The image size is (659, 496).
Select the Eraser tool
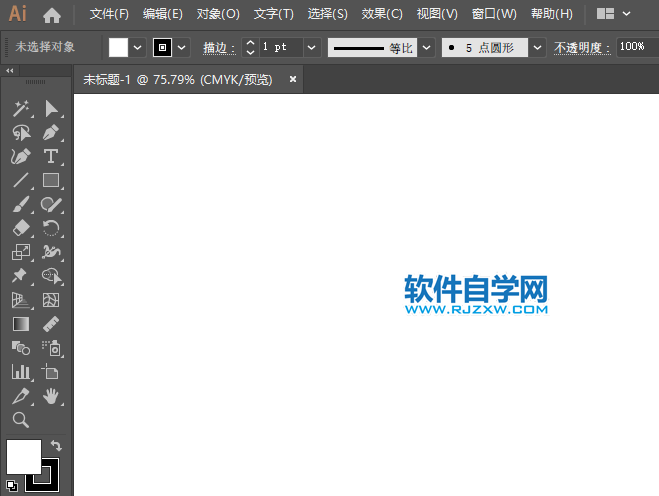(x=21, y=228)
